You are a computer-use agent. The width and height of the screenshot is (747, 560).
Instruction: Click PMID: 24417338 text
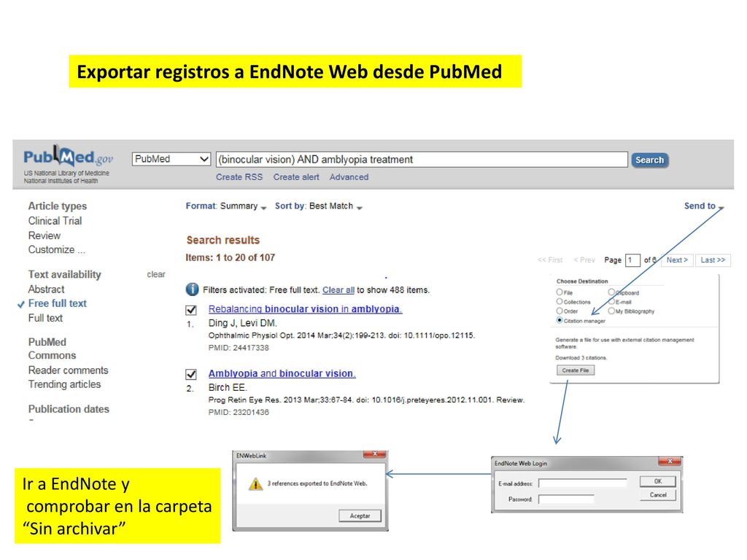point(239,348)
